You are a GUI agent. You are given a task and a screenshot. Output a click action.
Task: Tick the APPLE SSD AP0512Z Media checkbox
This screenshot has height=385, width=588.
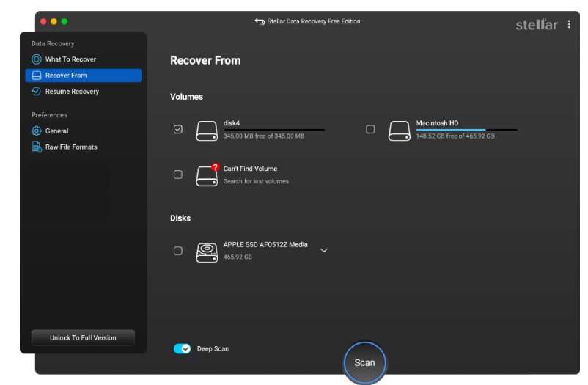coord(178,251)
